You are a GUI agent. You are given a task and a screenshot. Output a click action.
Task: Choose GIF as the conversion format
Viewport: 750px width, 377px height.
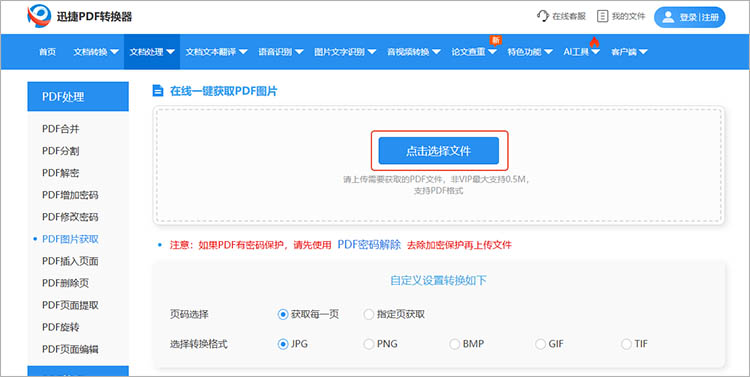(540, 344)
